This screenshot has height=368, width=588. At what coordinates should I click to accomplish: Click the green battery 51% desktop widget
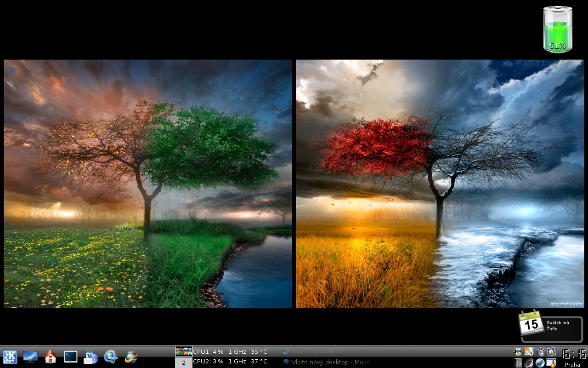tap(558, 29)
